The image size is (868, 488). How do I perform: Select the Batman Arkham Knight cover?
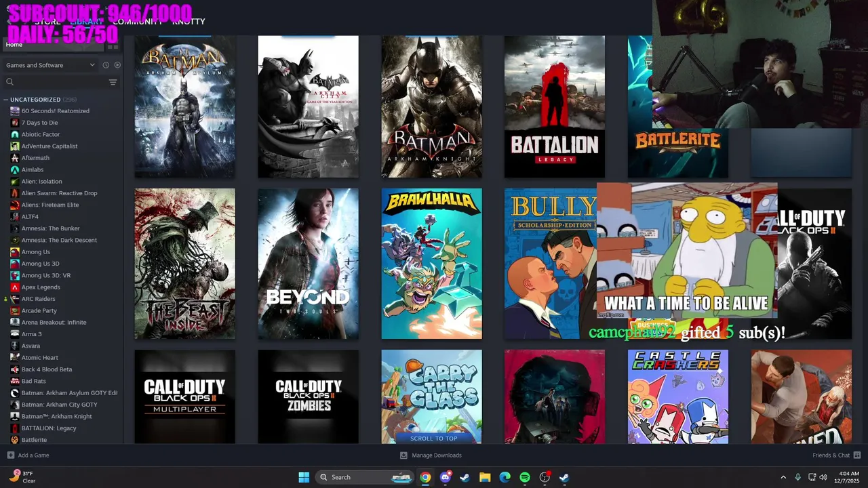click(x=431, y=106)
